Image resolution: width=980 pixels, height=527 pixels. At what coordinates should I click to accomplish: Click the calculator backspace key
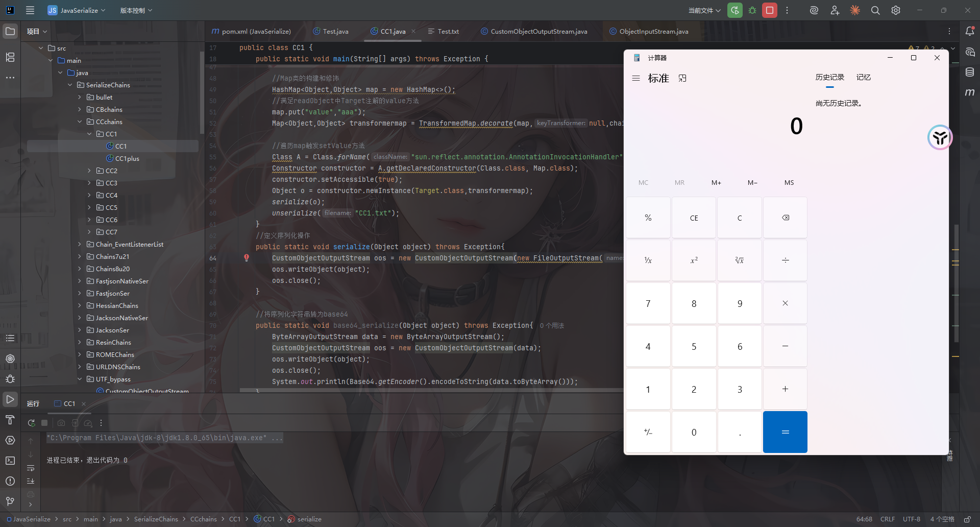pyautogui.click(x=785, y=218)
